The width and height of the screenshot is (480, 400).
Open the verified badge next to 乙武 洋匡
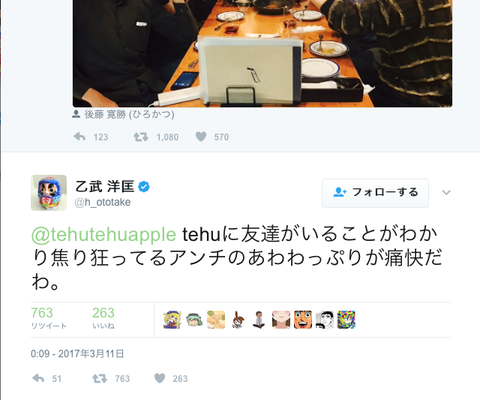point(144,187)
